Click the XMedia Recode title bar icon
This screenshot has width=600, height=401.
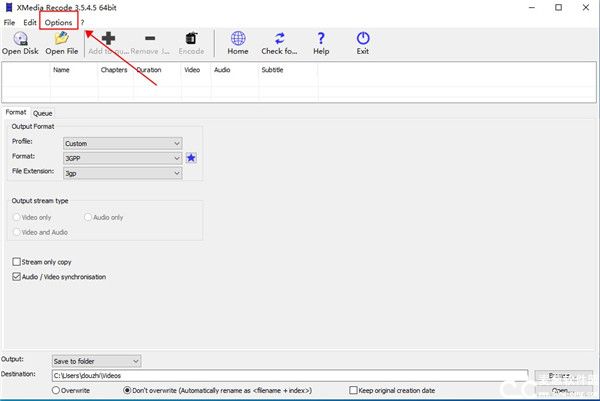(8, 7)
